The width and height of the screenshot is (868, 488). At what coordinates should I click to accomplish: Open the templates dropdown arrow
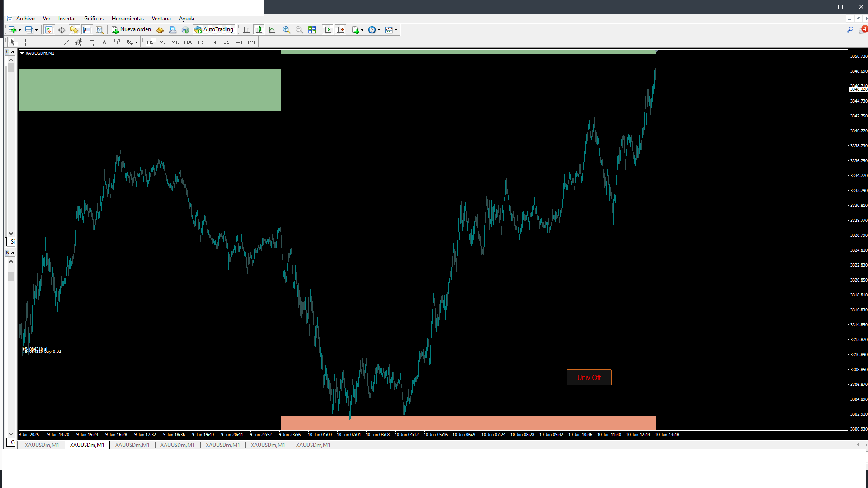click(396, 30)
